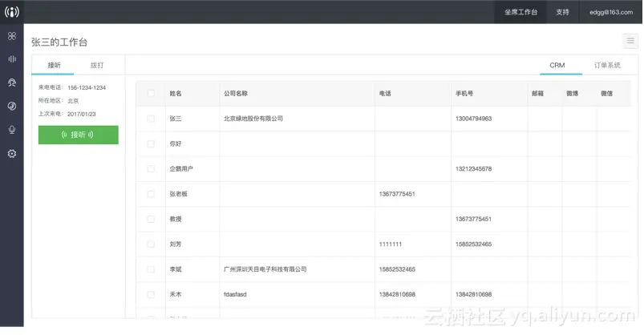The height and width of the screenshot is (335, 644).
Task: Click mobile number 13673775451 in 教授 row
Action: tap(473, 219)
